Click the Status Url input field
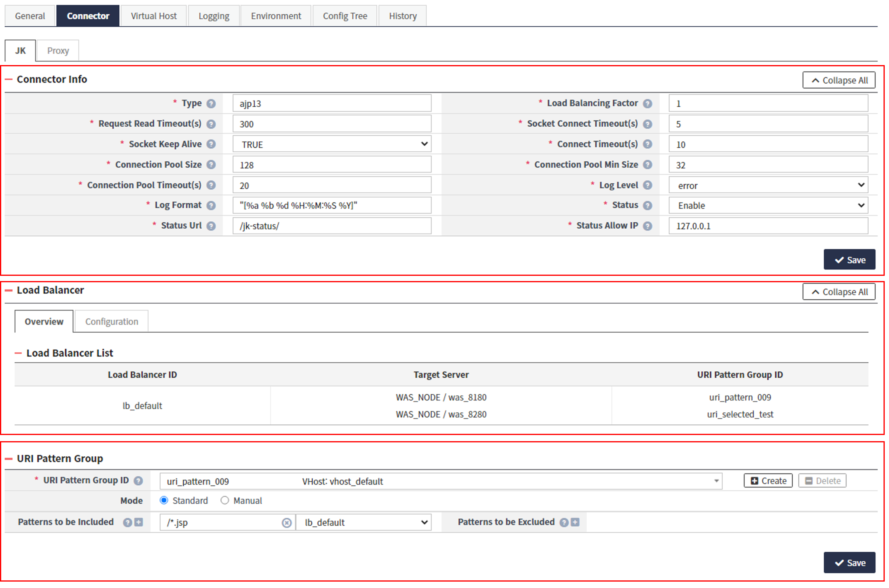889x588 pixels. coord(332,226)
